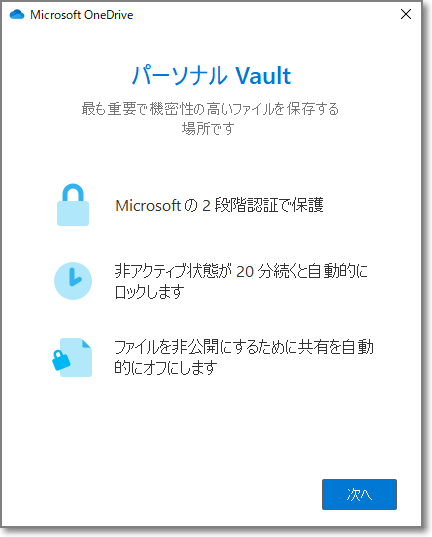
Task: Click the 'Microsoft OneDrive' title bar text
Action: (x=82, y=15)
